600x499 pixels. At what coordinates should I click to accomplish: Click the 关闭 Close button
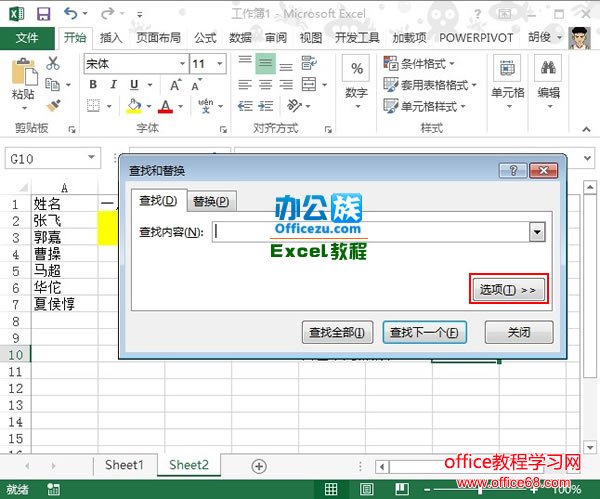pos(519,332)
